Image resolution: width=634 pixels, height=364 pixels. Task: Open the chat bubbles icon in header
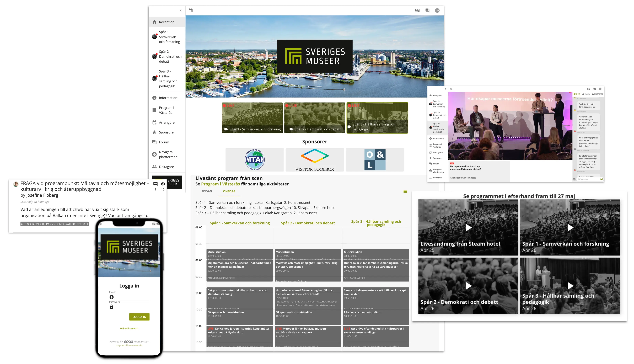click(427, 10)
